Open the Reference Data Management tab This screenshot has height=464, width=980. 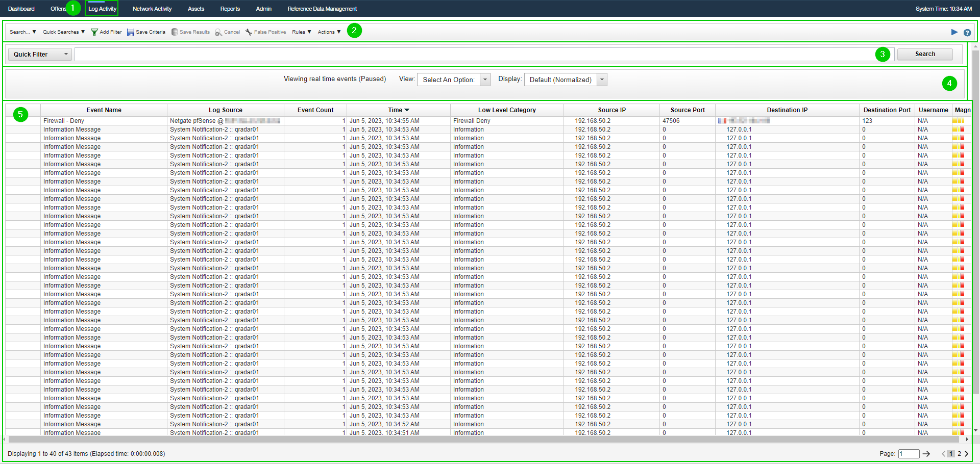pos(322,9)
